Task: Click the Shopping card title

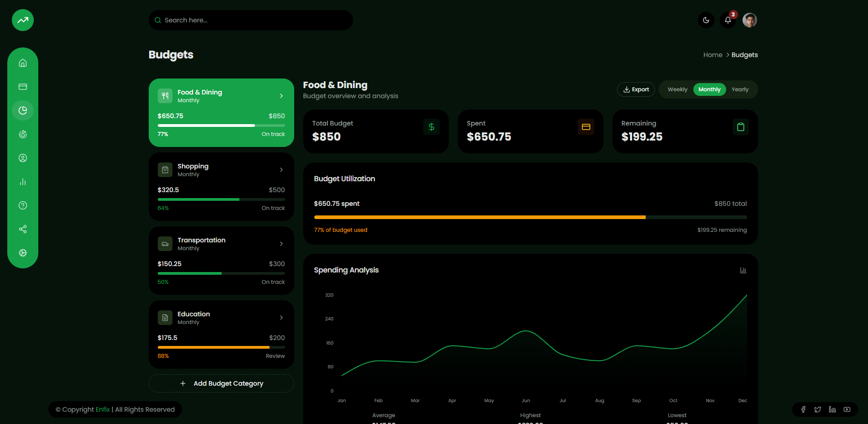Action: pos(193,166)
